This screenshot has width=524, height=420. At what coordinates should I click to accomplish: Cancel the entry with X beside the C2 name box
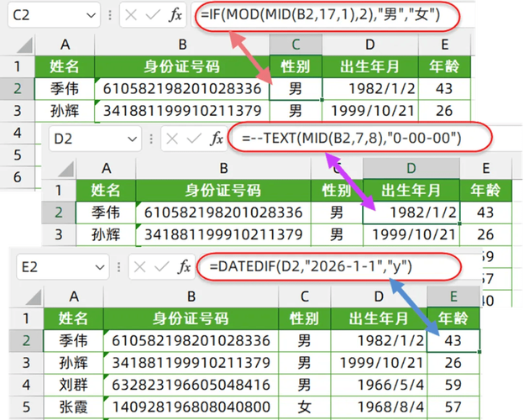coord(129,14)
